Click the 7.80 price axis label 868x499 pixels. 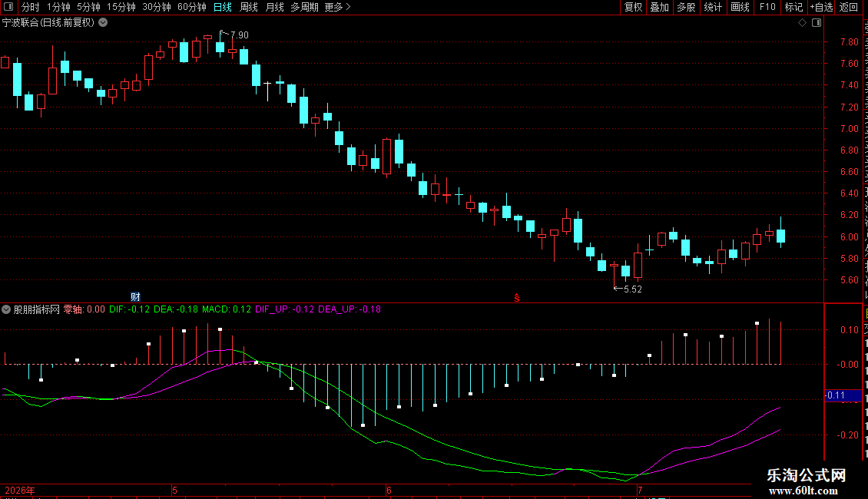pos(849,42)
